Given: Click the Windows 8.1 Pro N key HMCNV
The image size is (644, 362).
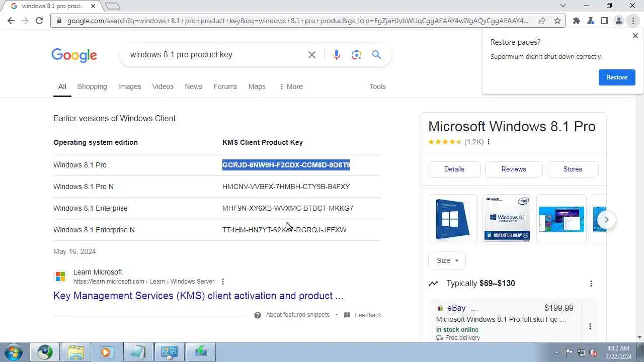Looking at the screenshot, I should (x=286, y=187).
